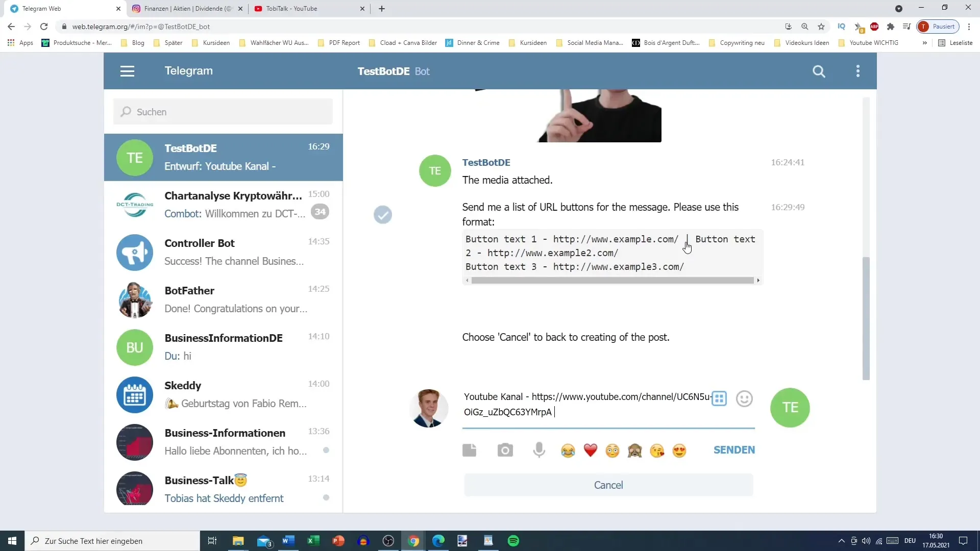Open the 34 unread badge chat
This screenshot has height=551, width=980.
(320, 212)
